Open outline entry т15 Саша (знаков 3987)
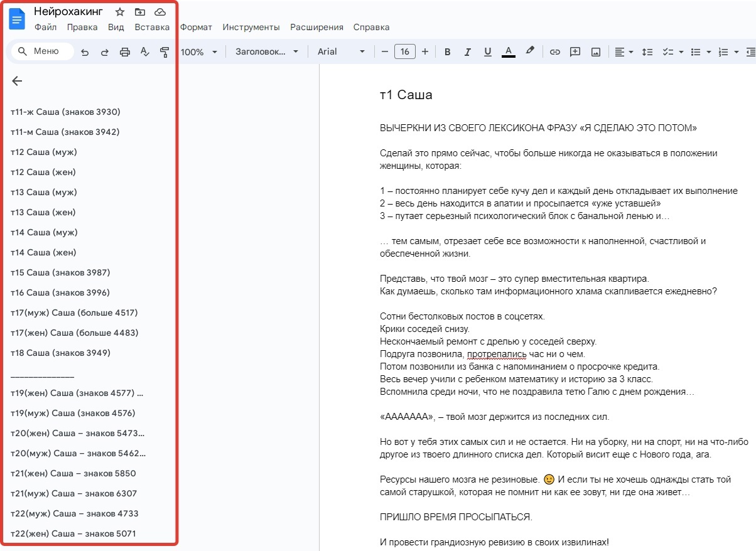756x551 pixels. click(x=60, y=272)
